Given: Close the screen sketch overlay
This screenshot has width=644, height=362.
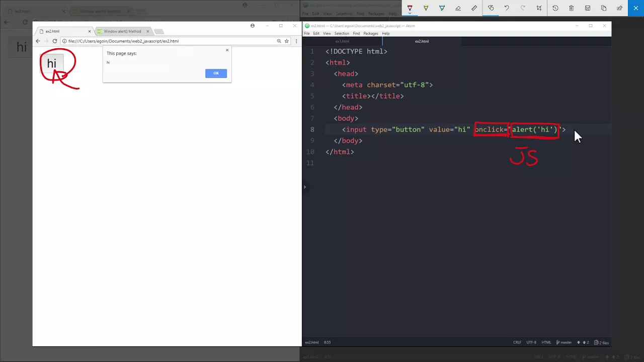Looking at the screenshot, I should coord(636,8).
